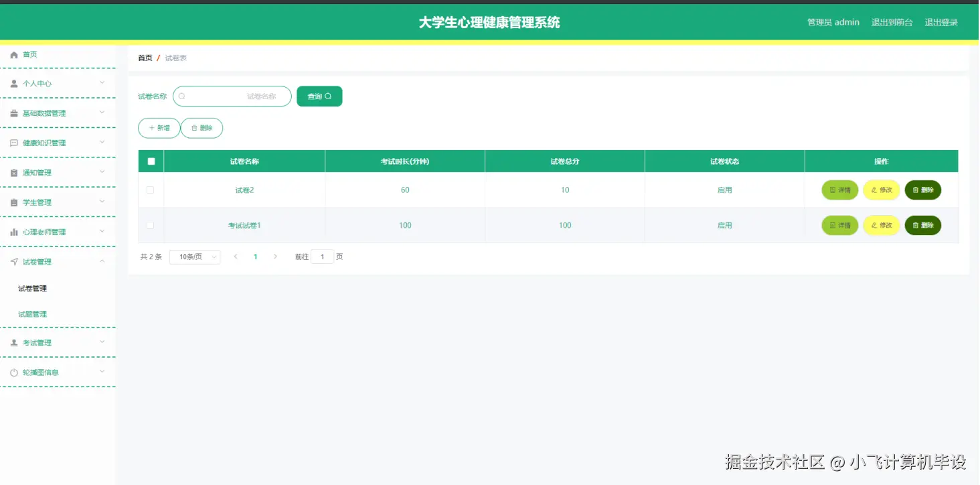Expand the 学生管理 chevron
This screenshot has height=485, width=980.
[102, 202]
